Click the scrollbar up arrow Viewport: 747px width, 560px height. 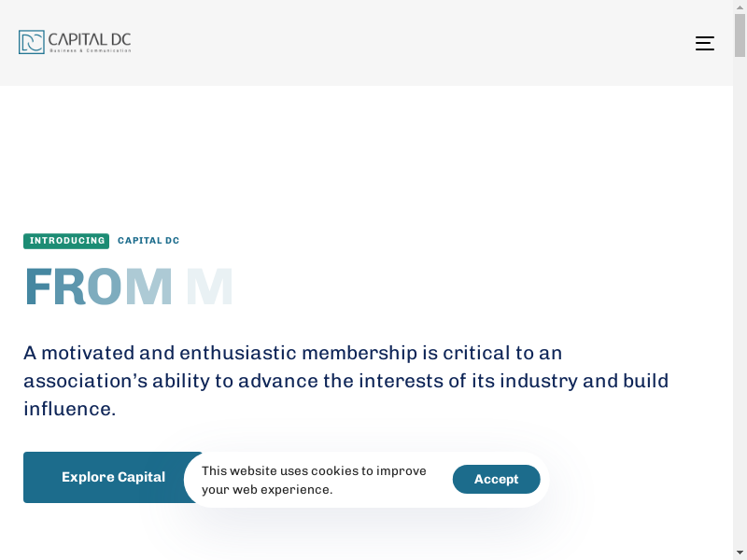(x=740, y=7)
